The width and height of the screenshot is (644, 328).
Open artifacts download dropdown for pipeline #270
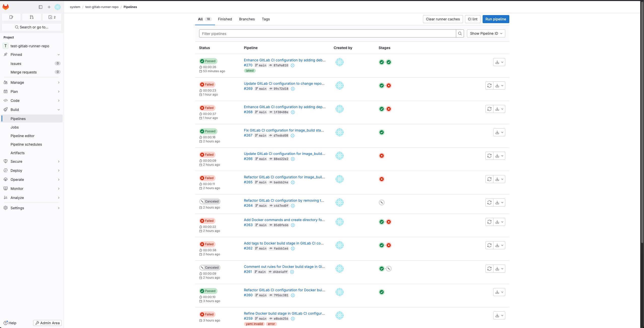click(x=499, y=62)
